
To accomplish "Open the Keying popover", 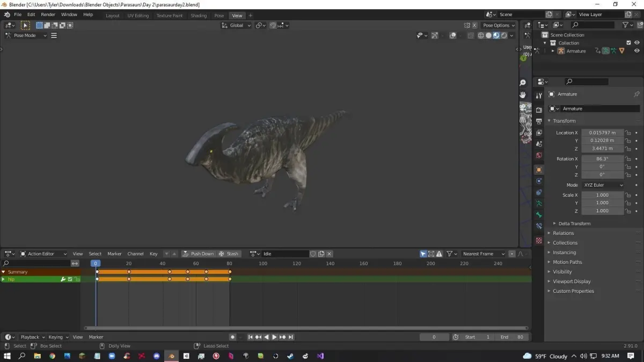I will pos(58,337).
